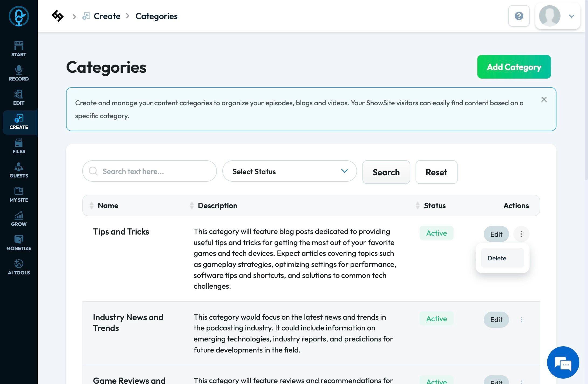Open more options for Industry News and Trends
Viewport: 588px width, 384px height.
pyautogui.click(x=521, y=320)
